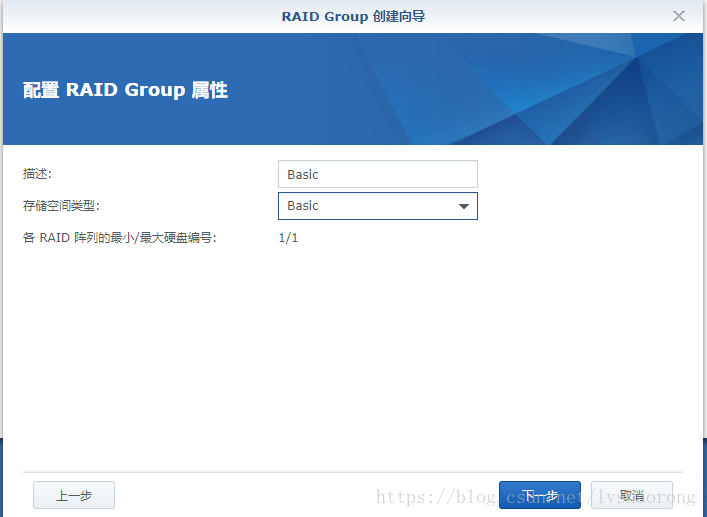Viewport: 707px width, 517px height.
Task: Cancel the wizard with 取消 button
Action: click(x=632, y=495)
